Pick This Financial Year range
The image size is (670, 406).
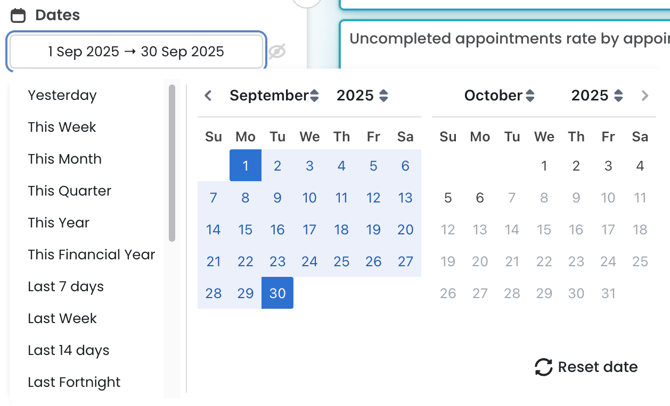(x=91, y=255)
